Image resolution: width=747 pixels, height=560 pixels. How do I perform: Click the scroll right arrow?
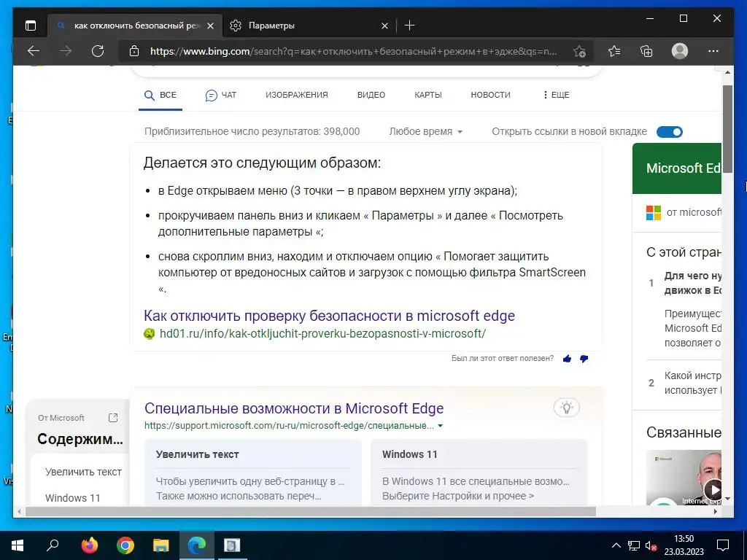[716, 511]
